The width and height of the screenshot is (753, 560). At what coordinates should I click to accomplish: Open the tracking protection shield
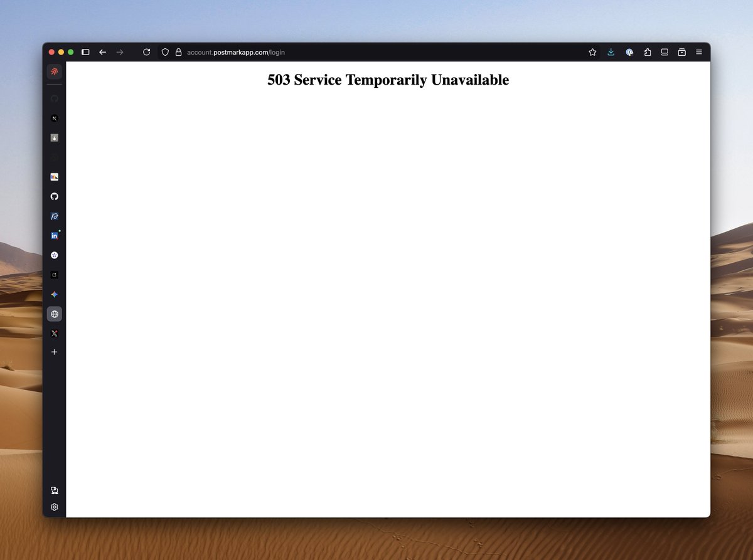click(x=165, y=53)
